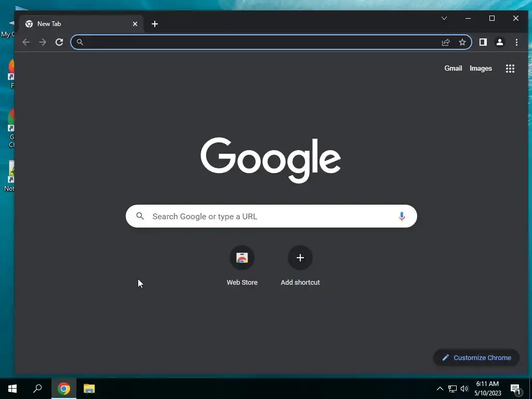Minimize the Chrome window
Image resolution: width=532 pixels, height=399 pixels.
pyautogui.click(x=468, y=18)
